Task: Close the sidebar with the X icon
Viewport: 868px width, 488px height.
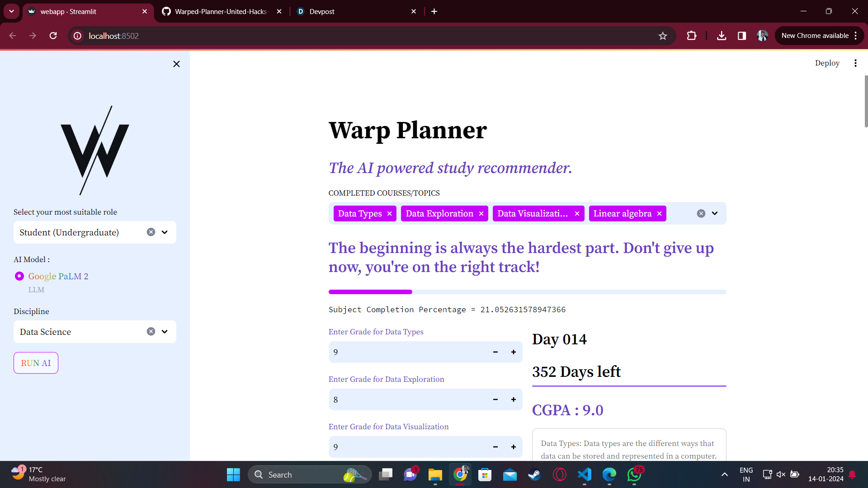Action: (176, 64)
